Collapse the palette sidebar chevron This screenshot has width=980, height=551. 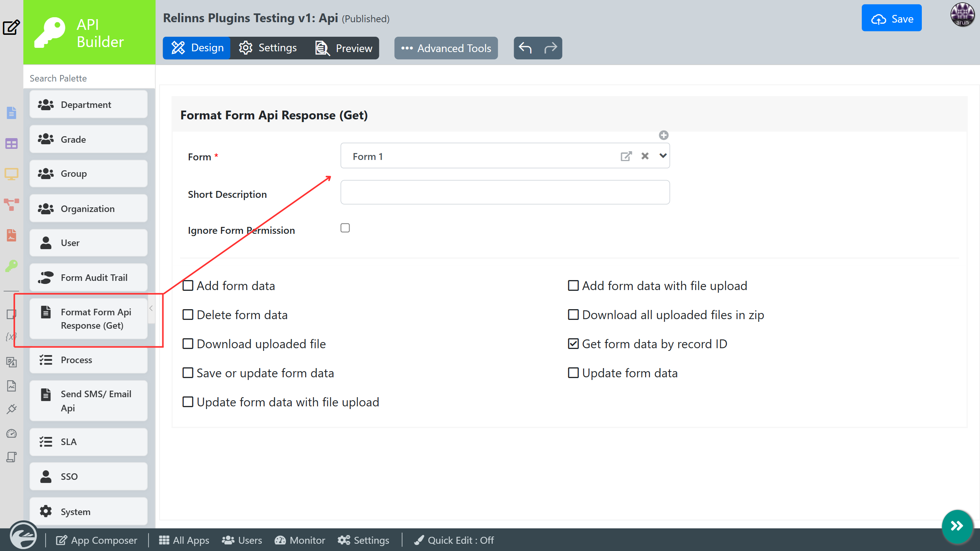tap(151, 308)
